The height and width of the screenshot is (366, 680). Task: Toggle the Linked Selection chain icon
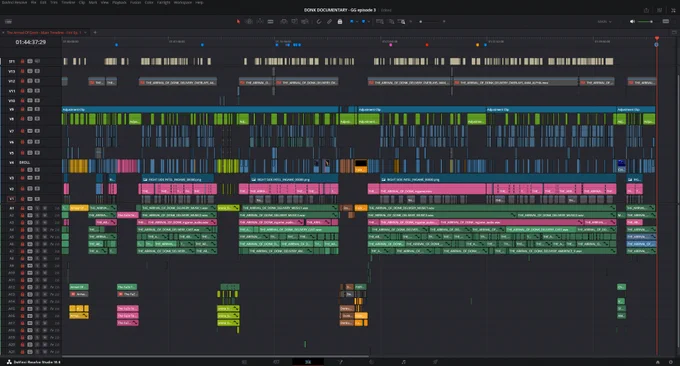(329, 21)
